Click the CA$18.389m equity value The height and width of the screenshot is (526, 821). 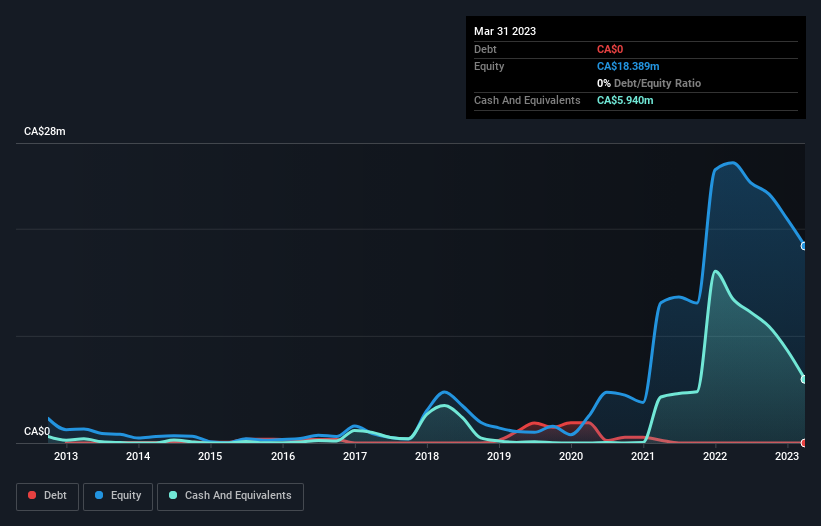coord(628,66)
